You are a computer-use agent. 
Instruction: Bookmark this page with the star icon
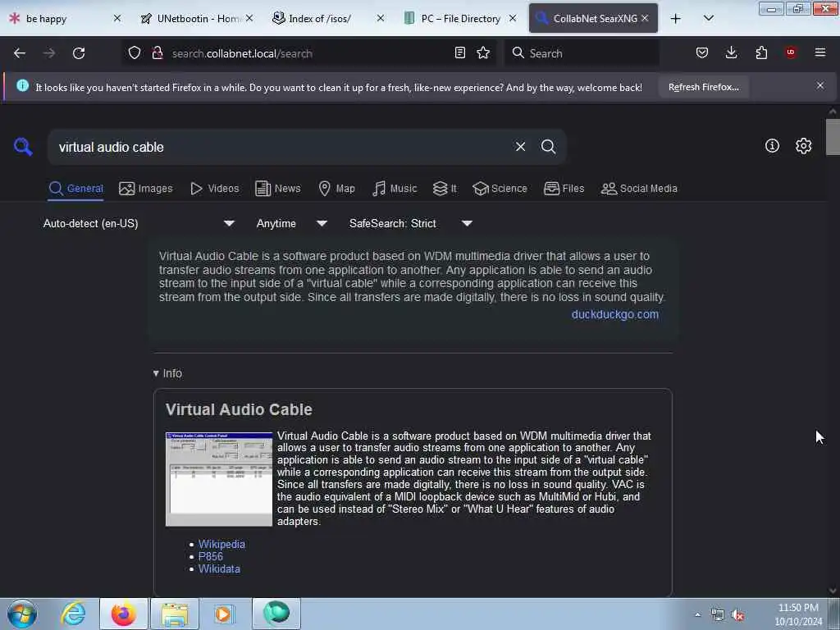pyautogui.click(x=483, y=52)
